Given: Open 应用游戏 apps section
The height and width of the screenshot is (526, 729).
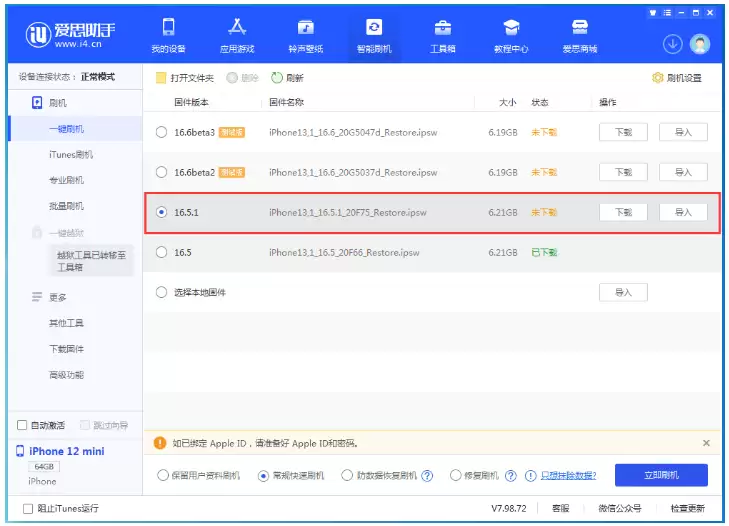Looking at the screenshot, I should (x=237, y=36).
